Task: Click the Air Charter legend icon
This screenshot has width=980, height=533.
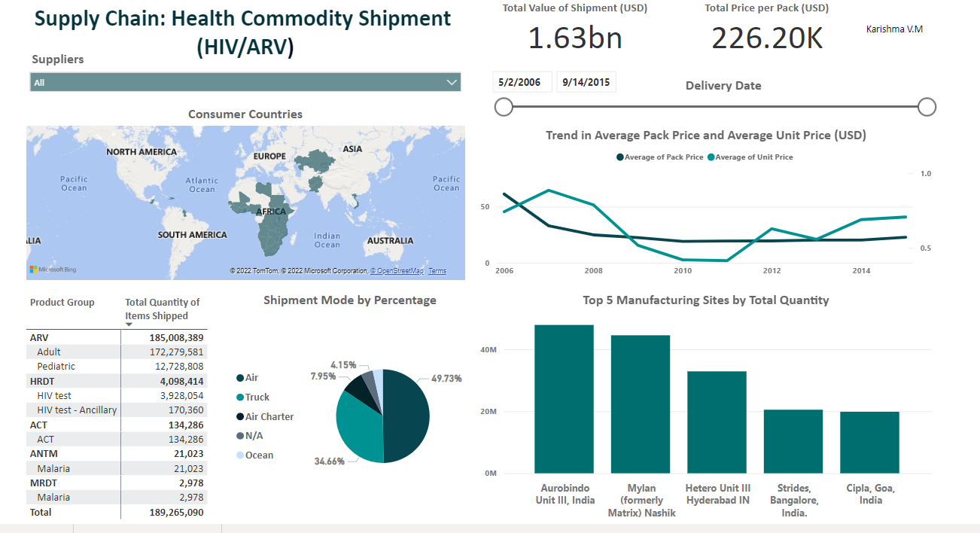Action: tap(239, 416)
